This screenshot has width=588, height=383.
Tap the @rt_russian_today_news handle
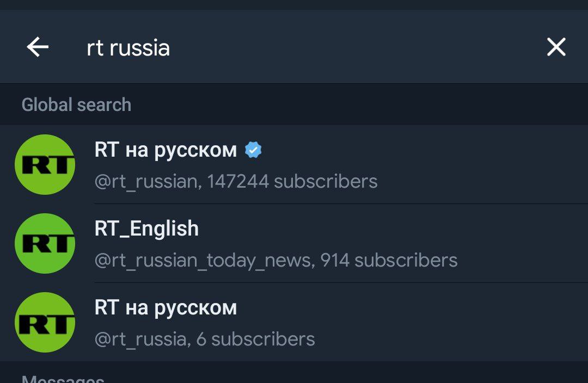(204, 260)
